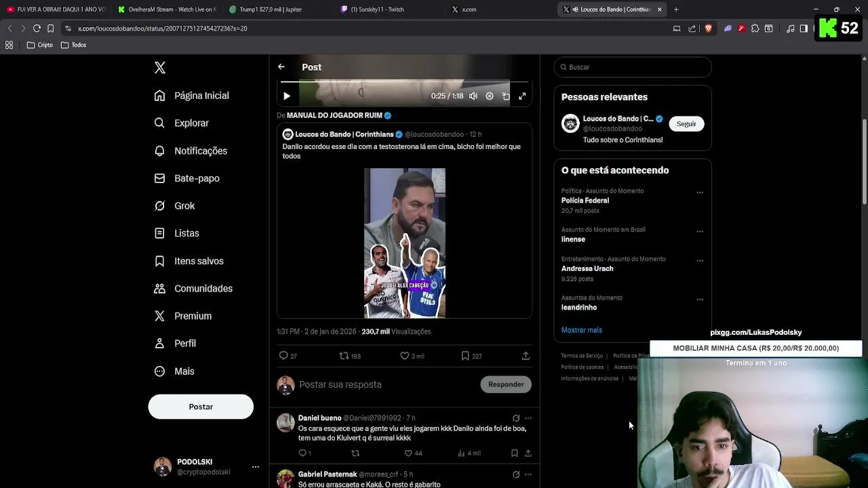The width and height of the screenshot is (868, 488).
Task: Open Perfil page
Action: click(175, 344)
